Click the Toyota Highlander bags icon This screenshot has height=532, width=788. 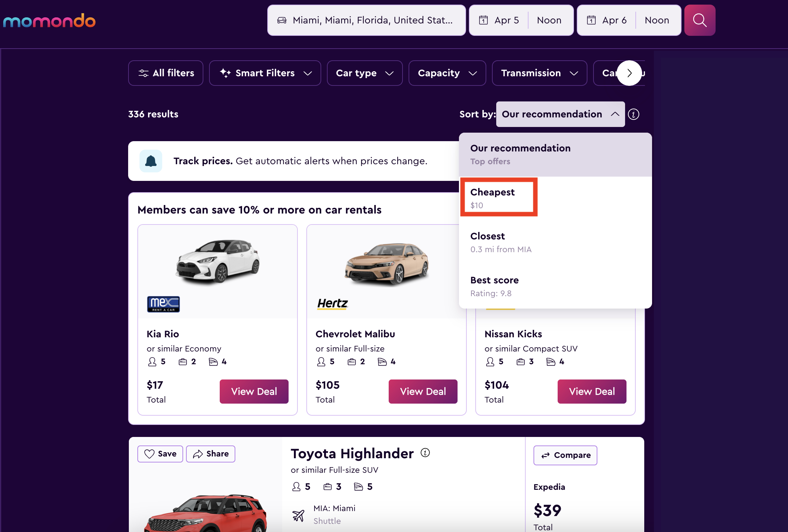point(328,487)
